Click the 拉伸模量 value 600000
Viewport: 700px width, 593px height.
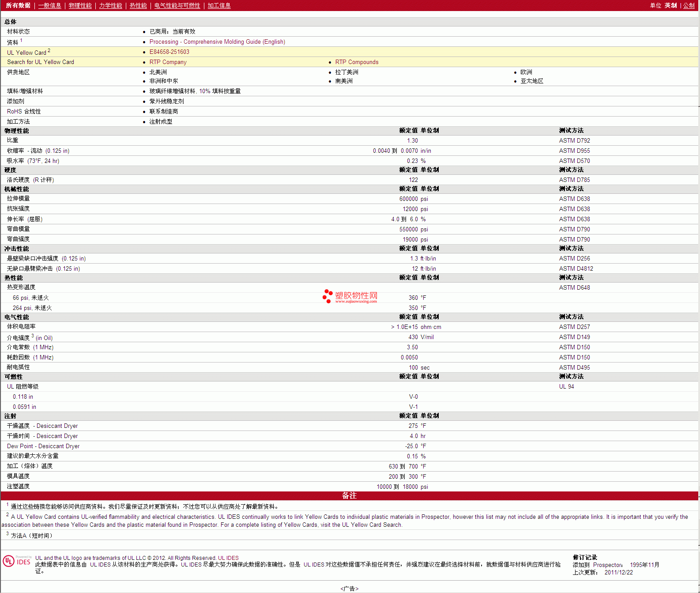tap(408, 199)
